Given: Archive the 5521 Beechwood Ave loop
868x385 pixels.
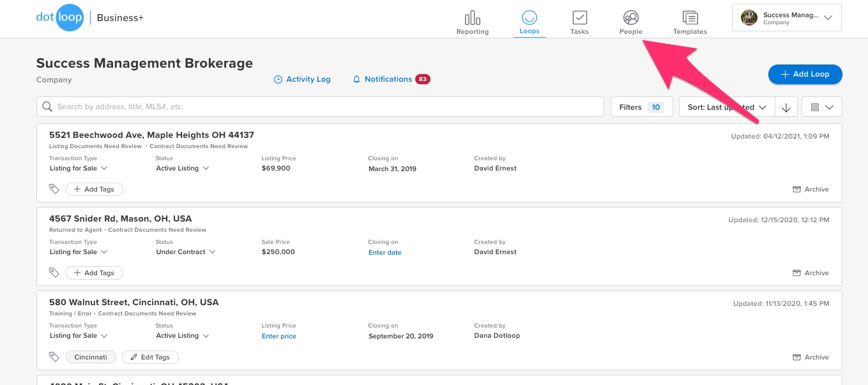Looking at the screenshot, I should pyautogui.click(x=811, y=189).
